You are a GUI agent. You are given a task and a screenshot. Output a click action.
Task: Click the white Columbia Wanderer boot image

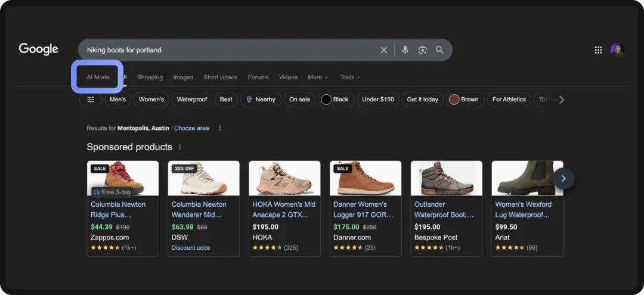[x=204, y=178]
